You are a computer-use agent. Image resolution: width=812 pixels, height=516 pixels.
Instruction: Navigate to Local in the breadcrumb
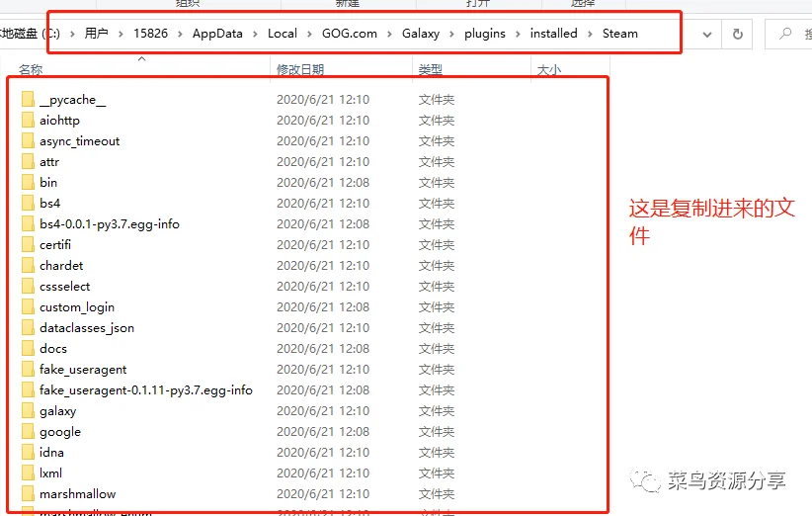click(283, 34)
